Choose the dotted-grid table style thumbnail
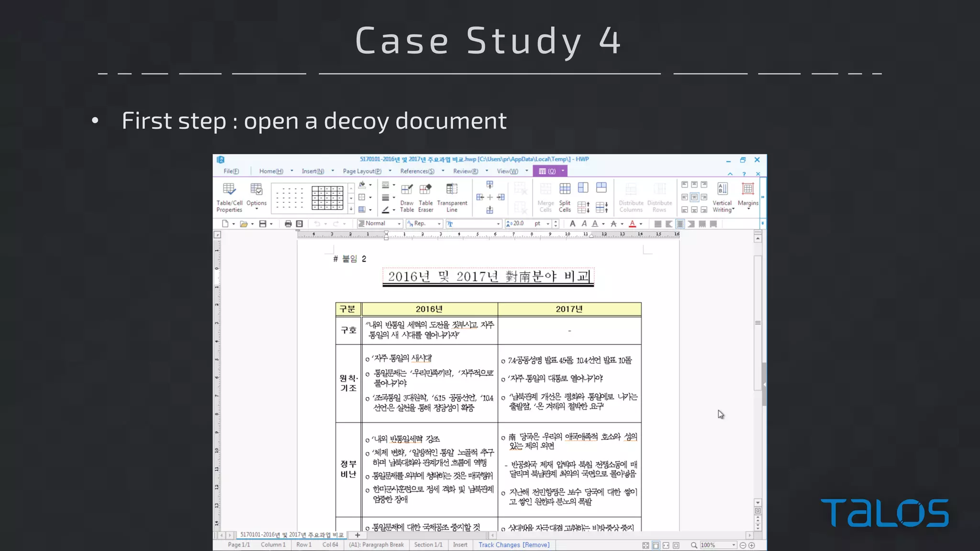The height and width of the screenshot is (551, 980). pos(290,198)
